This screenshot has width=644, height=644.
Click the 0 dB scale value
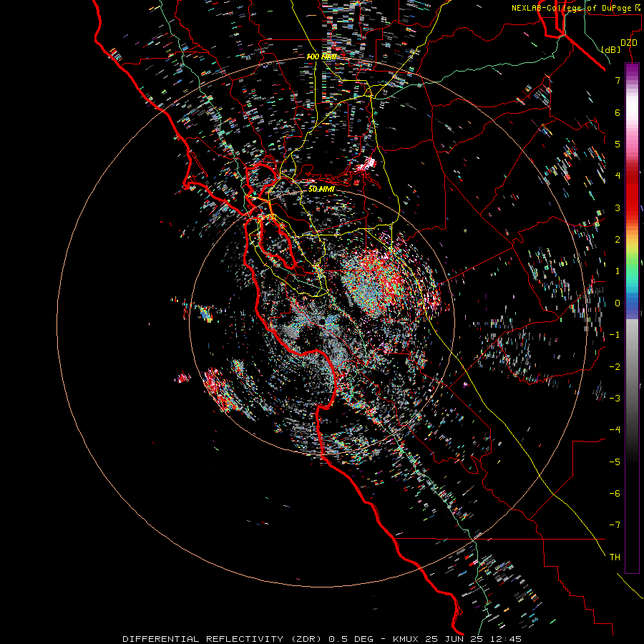click(x=618, y=303)
